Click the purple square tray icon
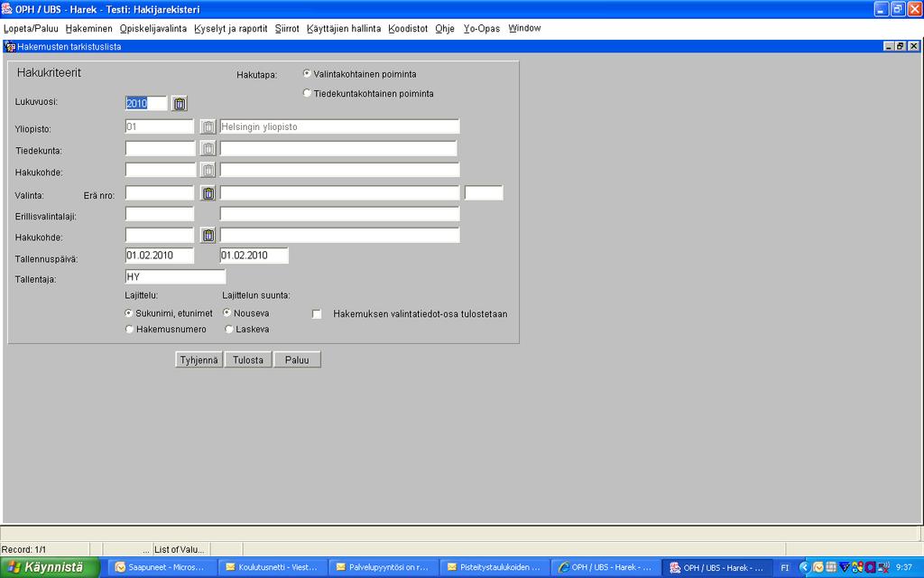 click(871, 567)
